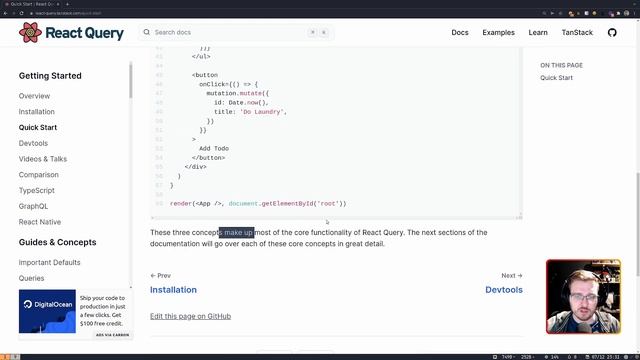Close the Quick Start browser tab
The height and width of the screenshot is (360, 640).
click(58, 4)
